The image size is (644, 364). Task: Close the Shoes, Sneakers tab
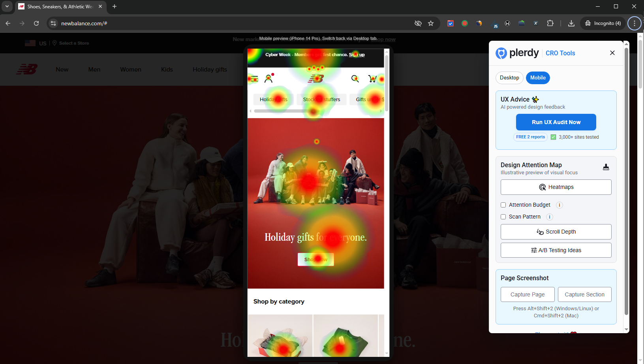[x=100, y=6]
